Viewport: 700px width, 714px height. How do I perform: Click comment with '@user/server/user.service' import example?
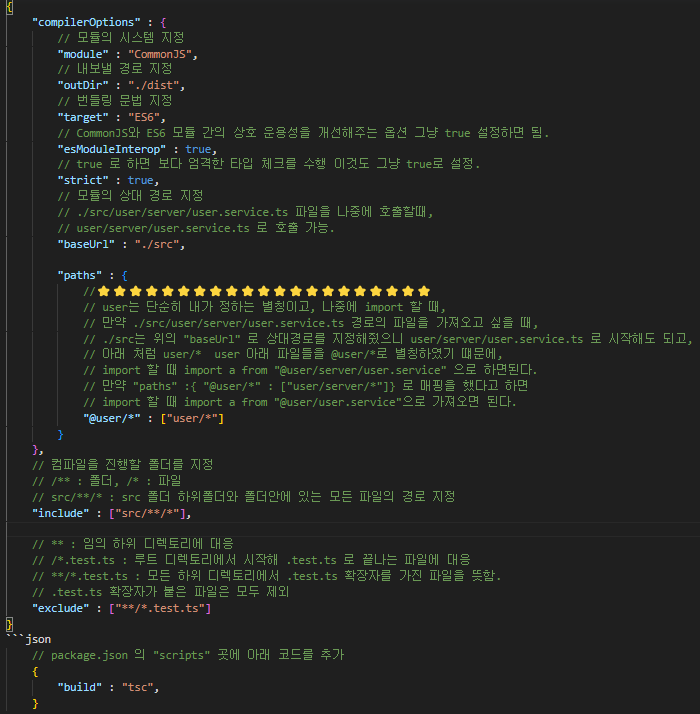tap(310, 370)
